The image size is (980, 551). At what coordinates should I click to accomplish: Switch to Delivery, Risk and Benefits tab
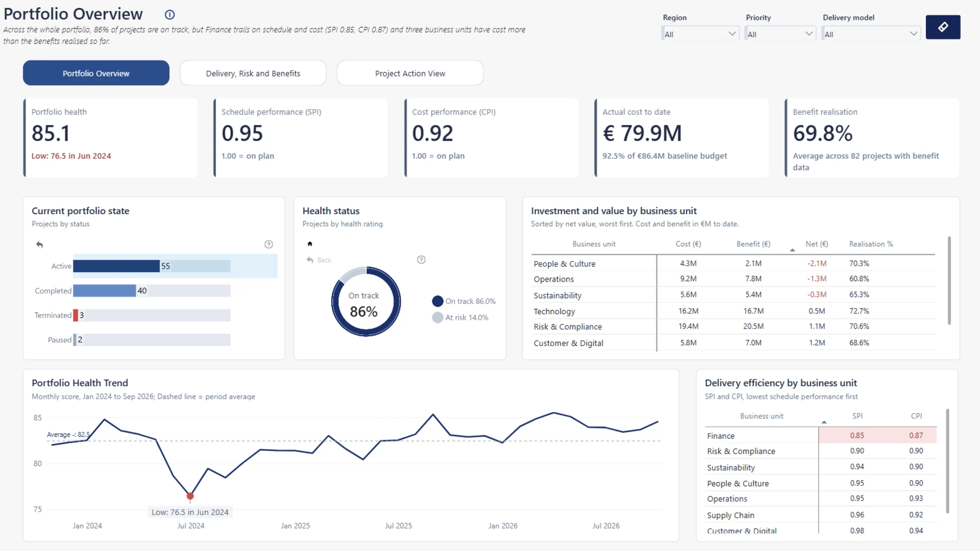point(253,73)
